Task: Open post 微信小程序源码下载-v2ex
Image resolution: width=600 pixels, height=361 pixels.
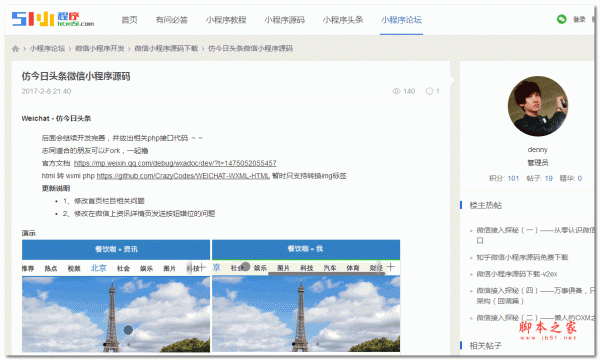Action: [x=517, y=274]
